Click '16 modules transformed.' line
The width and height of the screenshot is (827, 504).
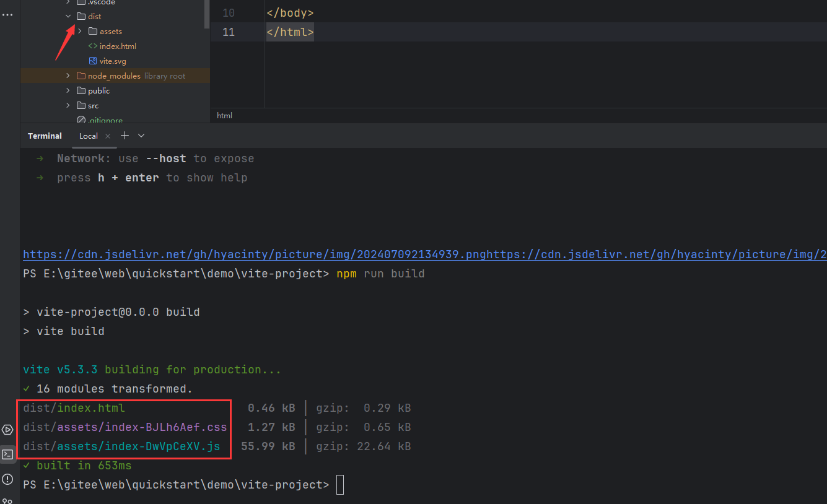[x=115, y=389]
